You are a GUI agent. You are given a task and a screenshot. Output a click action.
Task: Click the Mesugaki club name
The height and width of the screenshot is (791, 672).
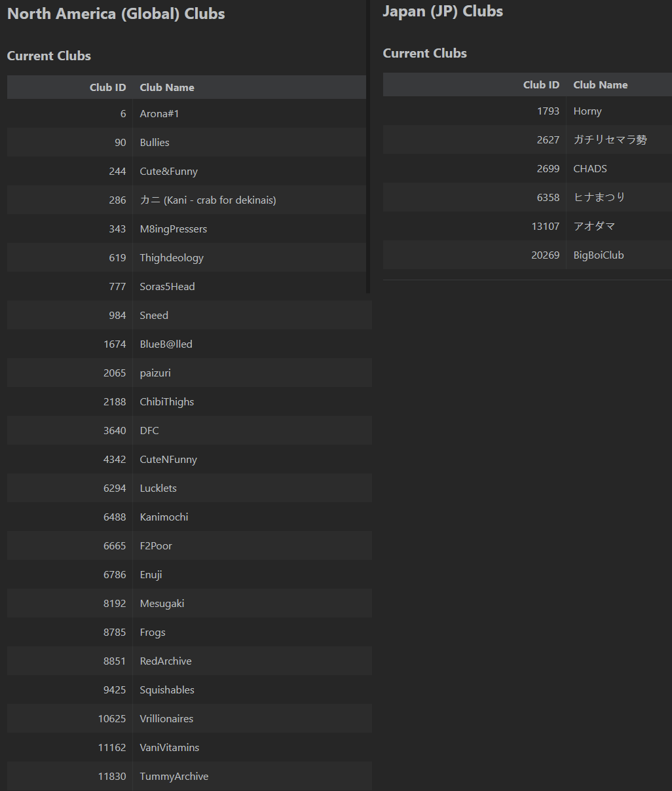point(162,603)
